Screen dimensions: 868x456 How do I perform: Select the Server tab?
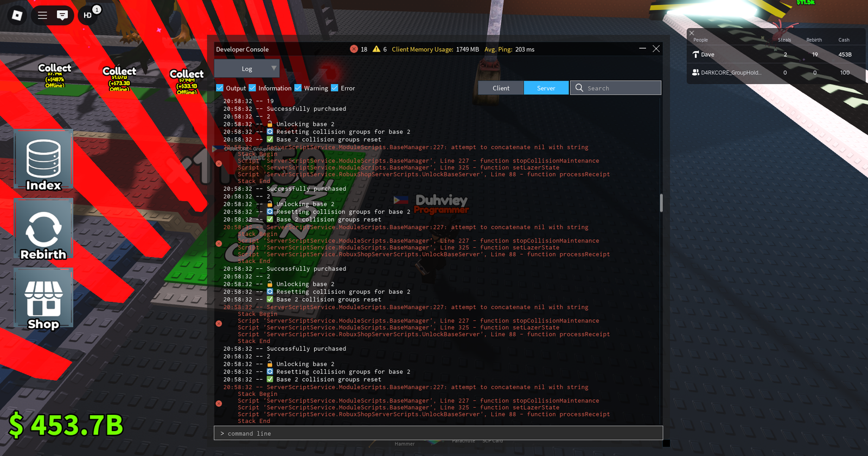click(x=546, y=88)
